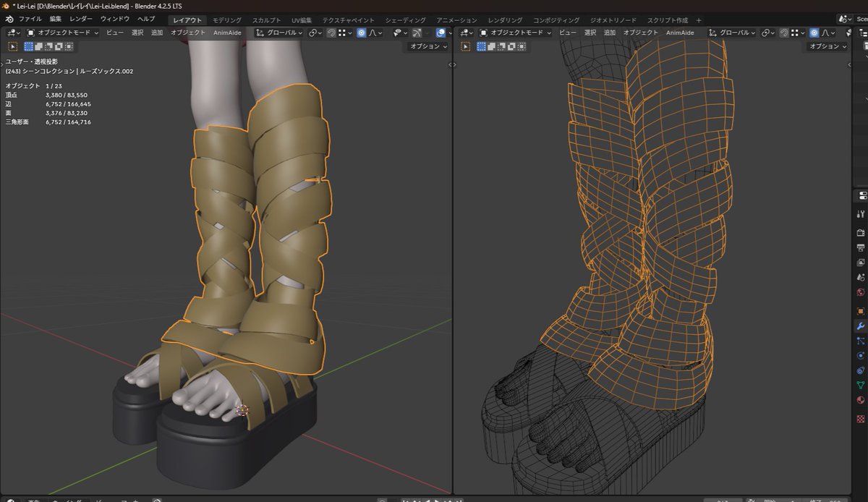Open the World properties tab

click(861, 292)
